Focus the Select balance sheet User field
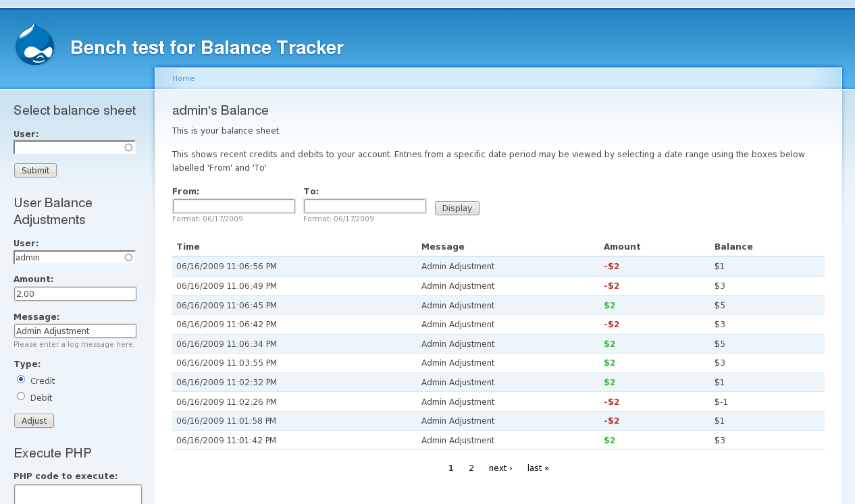 (74, 147)
